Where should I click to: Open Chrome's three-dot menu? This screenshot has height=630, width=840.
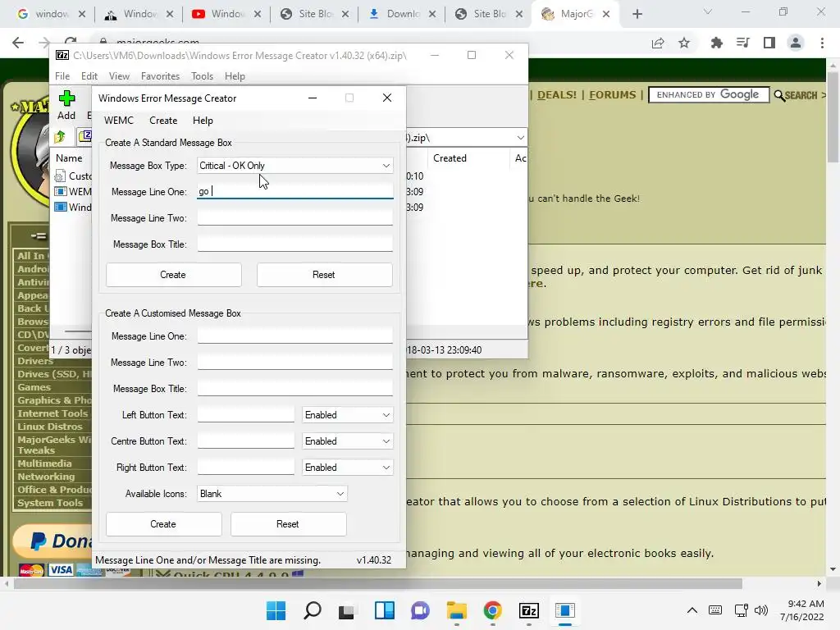822,43
